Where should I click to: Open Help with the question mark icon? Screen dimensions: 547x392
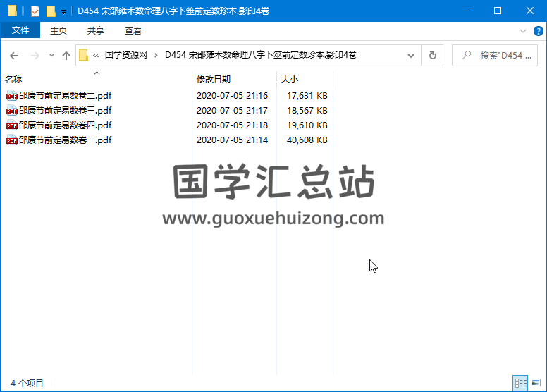(x=538, y=31)
